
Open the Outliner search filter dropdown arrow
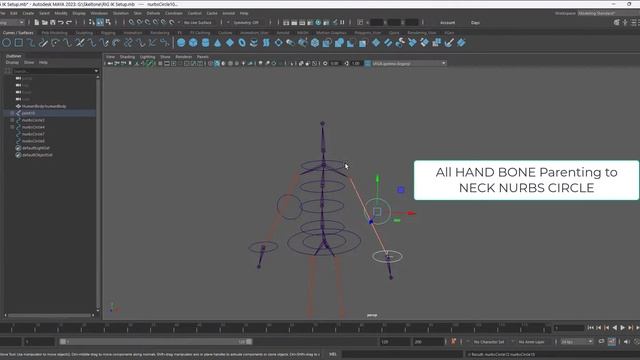point(96,71)
